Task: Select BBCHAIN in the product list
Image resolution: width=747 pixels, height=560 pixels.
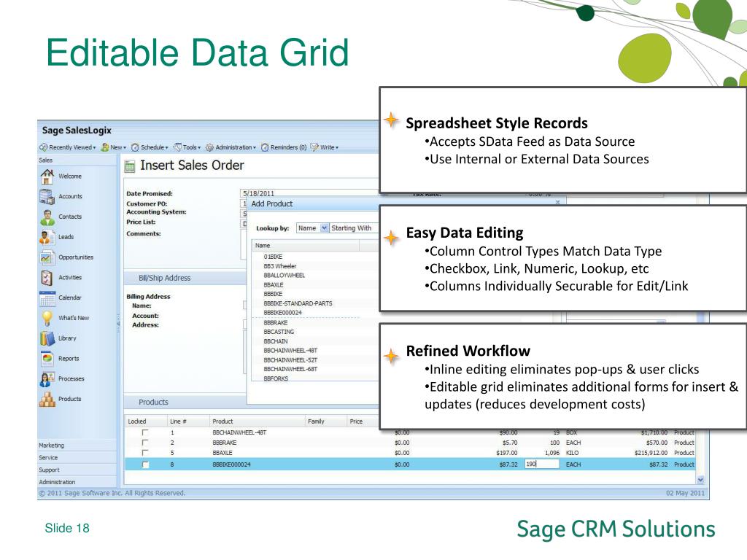Action: click(276, 341)
